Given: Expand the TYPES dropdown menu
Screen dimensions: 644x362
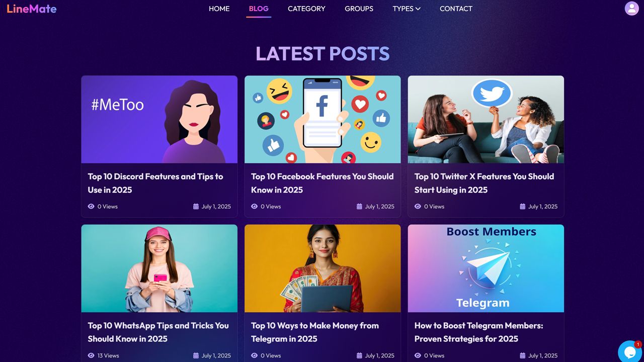Looking at the screenshot, I should pos(407,9).
